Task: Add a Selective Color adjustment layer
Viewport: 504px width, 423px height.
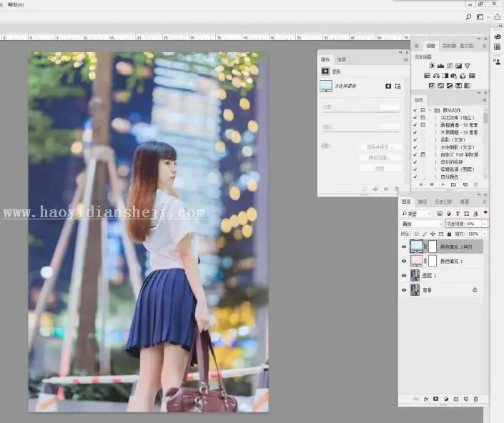Action: (459, 86)
